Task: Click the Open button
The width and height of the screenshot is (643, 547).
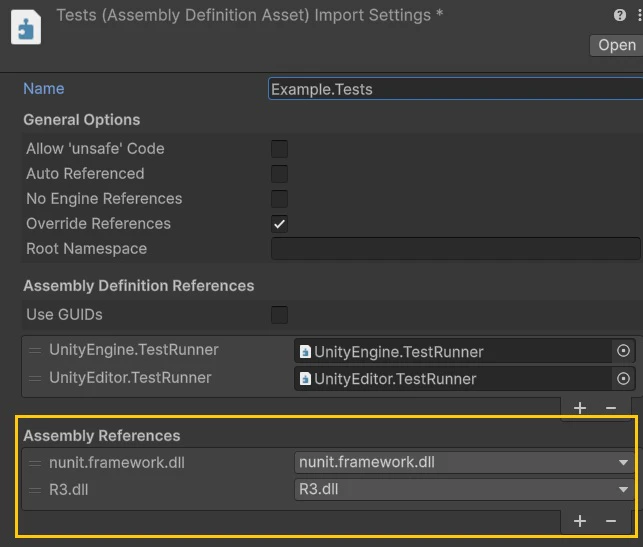Action: point(616,45)
